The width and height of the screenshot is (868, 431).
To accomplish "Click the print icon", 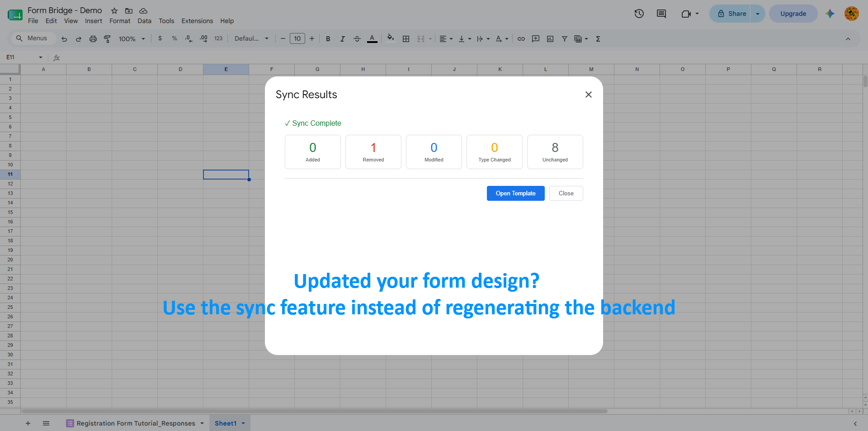I will click(93, 39).
